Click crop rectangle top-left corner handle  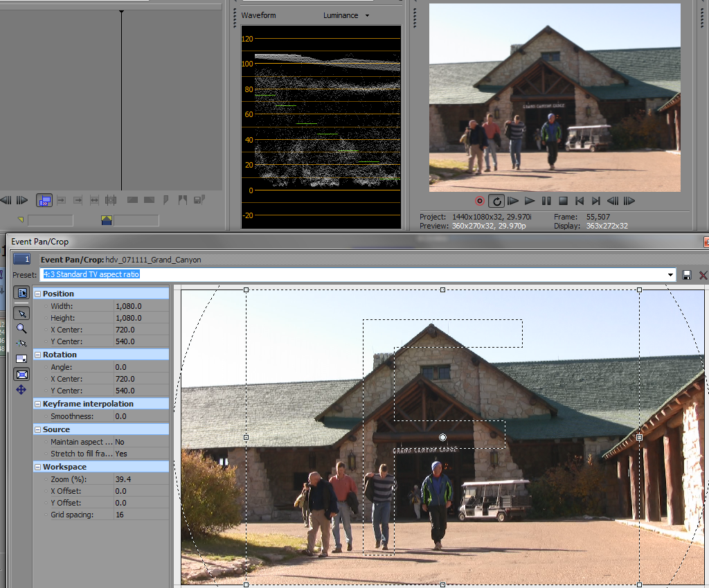[246, 289]
